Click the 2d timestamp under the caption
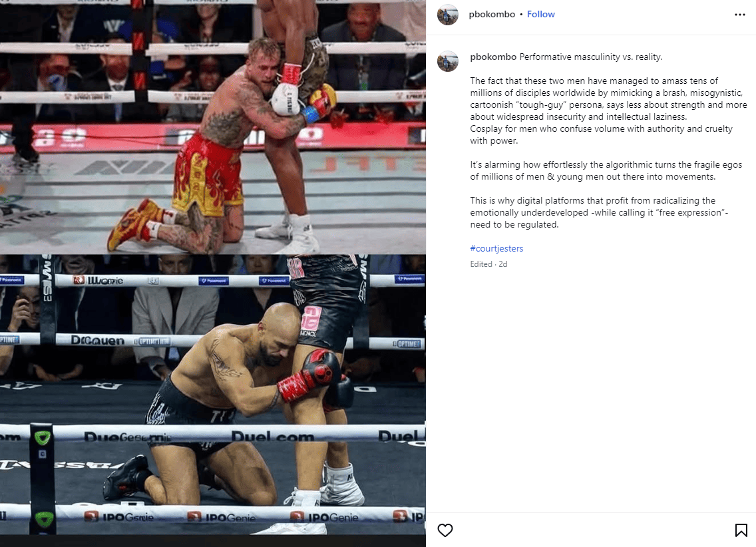The width and height of the screenshot is (756, 547). (x=503, y=264)
